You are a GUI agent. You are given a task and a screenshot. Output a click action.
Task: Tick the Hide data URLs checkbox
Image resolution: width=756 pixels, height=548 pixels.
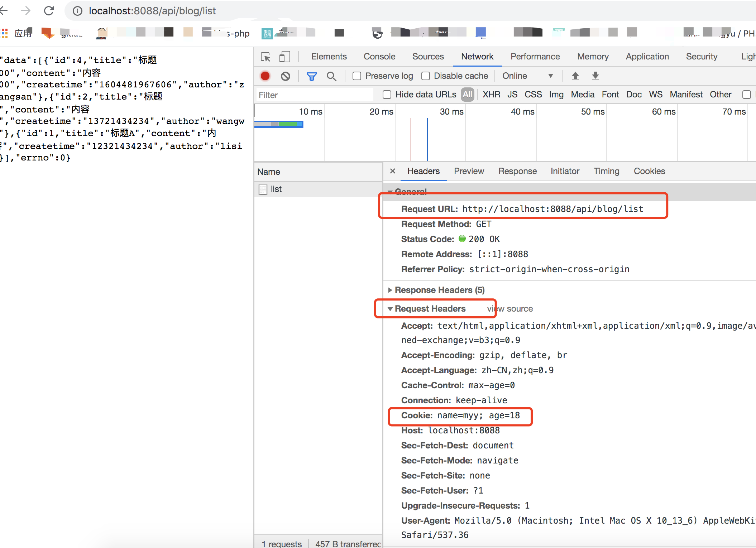pos(387,95)
